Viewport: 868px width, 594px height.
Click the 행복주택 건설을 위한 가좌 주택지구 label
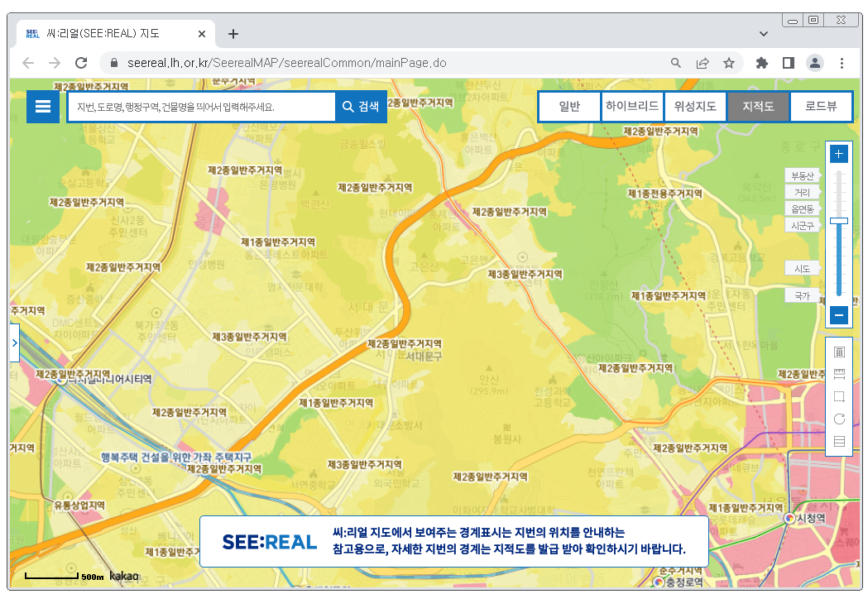176,457
